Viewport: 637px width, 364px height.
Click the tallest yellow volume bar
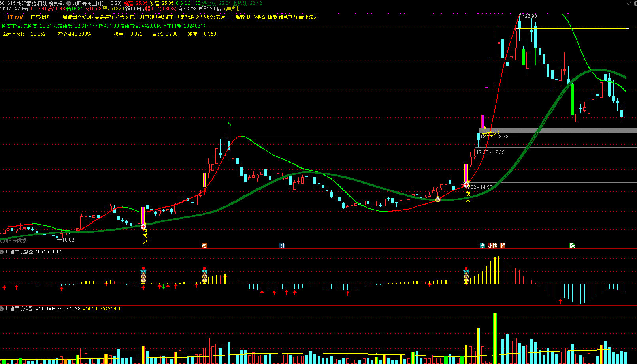495,338
